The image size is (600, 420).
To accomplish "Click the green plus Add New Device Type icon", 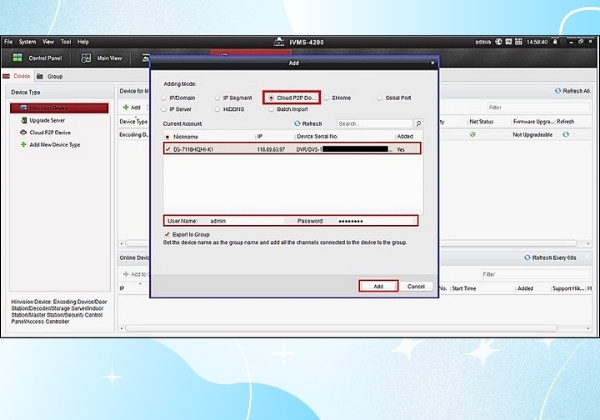I will click(23, 145).
